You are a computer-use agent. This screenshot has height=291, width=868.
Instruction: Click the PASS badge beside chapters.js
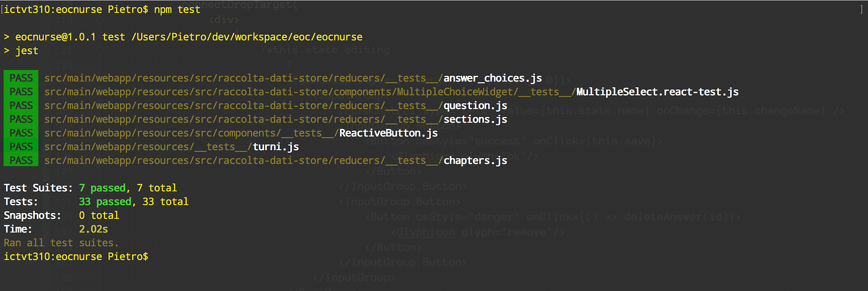coord(21,160)
